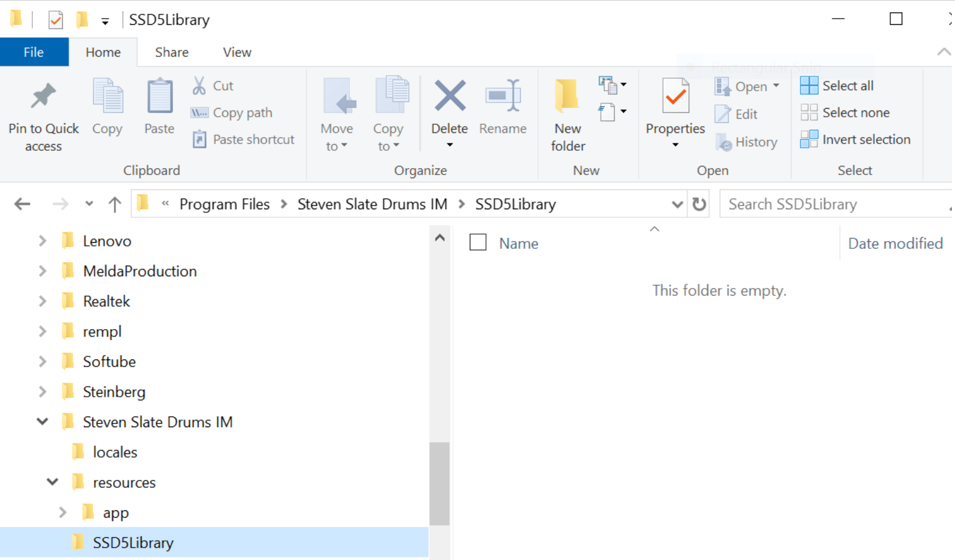955x560 pixels.
Task: Click the Properties checkmark icon
Action: click(x=675, y=96)
